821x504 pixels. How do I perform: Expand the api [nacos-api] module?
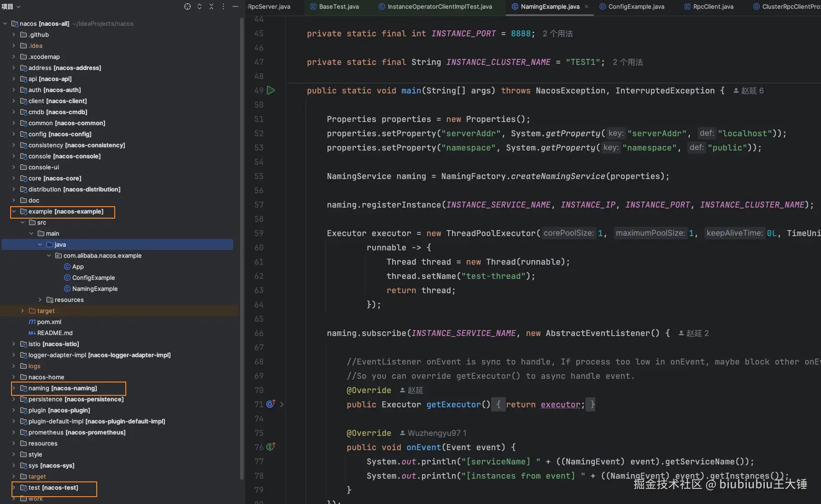tap(14, 79)
